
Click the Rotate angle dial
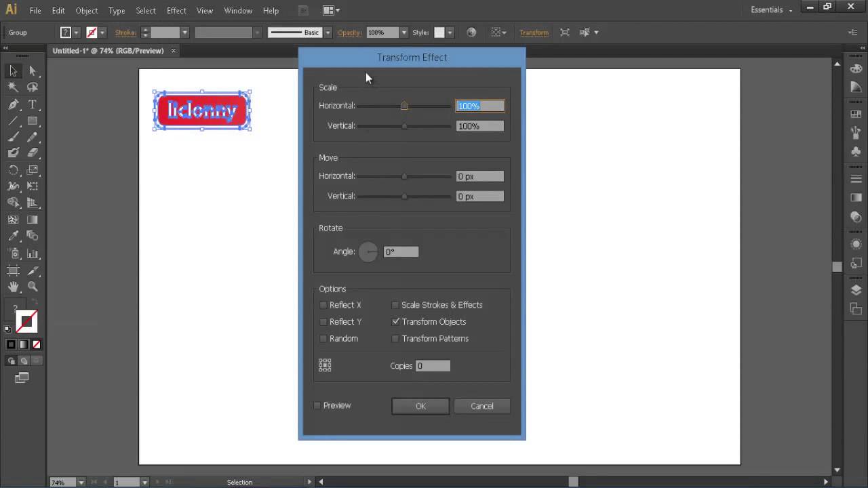pos(368,252)
